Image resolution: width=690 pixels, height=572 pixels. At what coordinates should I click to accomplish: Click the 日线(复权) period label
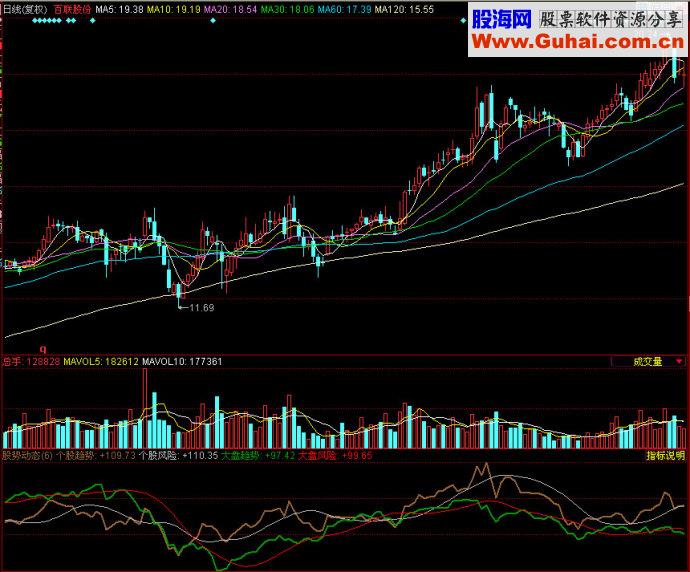[25, 9]
